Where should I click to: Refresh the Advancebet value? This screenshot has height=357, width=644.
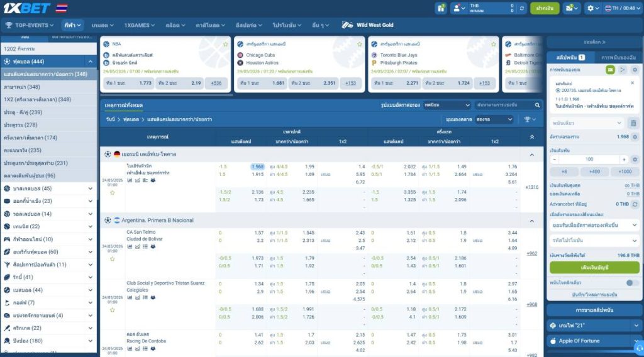[635, 204]
